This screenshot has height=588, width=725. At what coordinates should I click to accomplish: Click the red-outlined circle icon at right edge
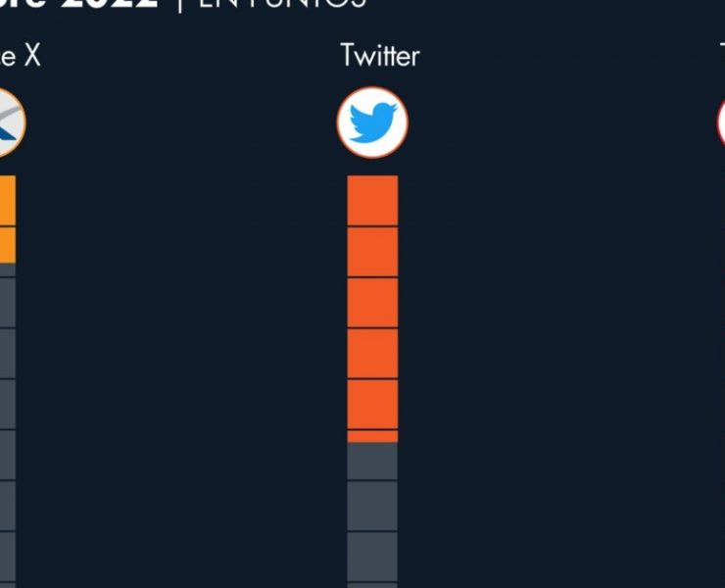point(720,122)
